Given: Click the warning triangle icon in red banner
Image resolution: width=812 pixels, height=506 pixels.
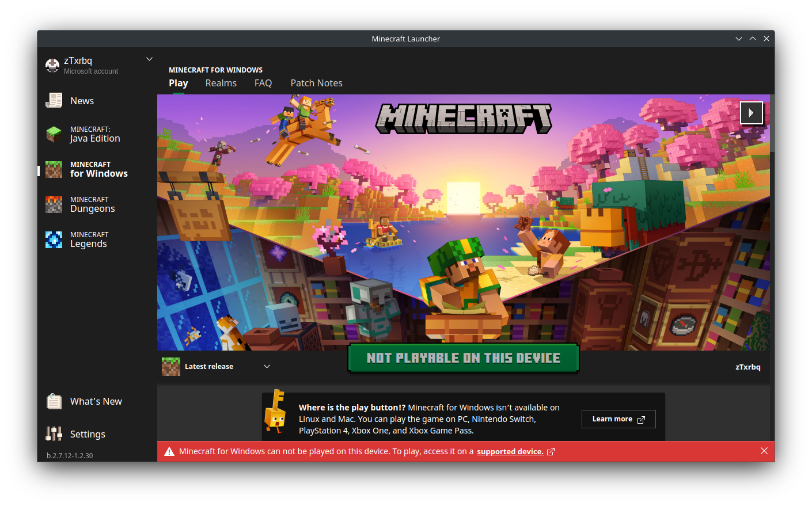Looking at the screenshot, I should click(x=169, y=451).
